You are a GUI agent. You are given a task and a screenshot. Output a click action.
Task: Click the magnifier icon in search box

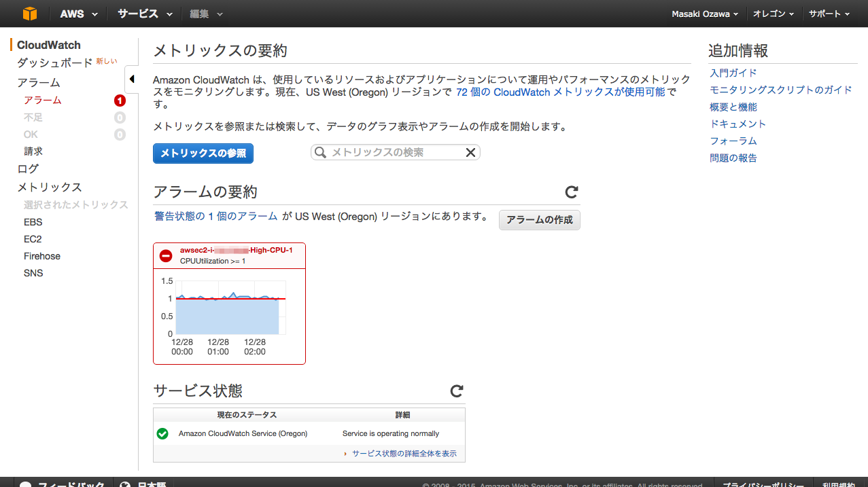point(321,153)
